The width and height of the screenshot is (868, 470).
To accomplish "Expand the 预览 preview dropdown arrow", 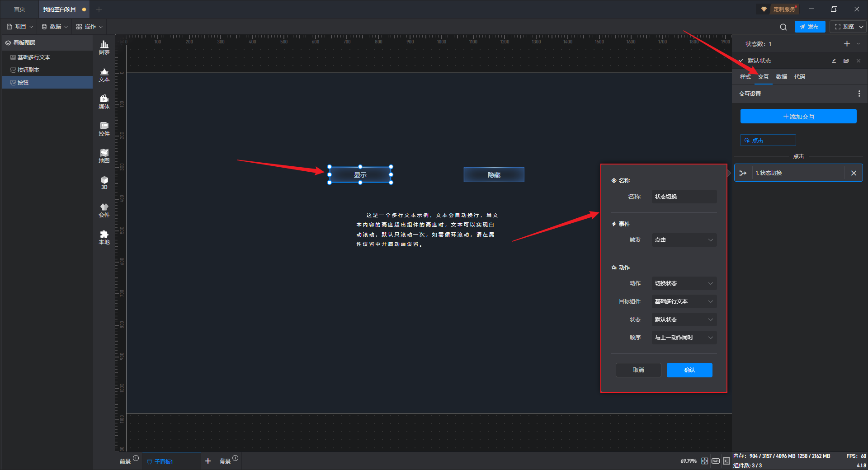I will tap(861, 27).
